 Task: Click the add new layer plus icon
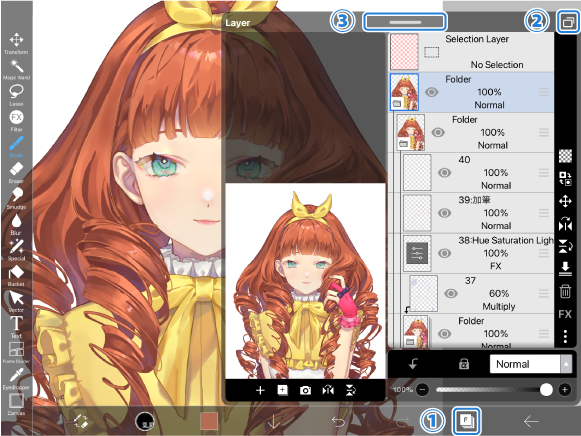(x=260, y=390)
